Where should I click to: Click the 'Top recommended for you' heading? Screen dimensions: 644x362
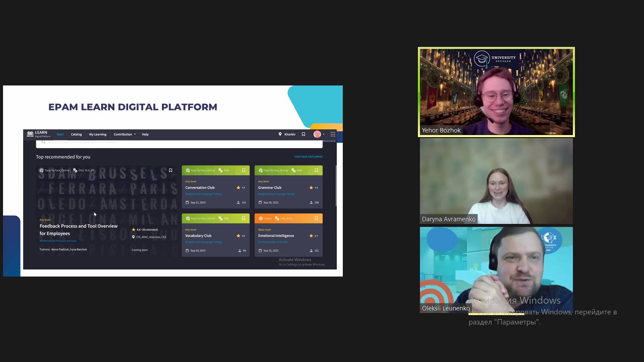(63, 157)
